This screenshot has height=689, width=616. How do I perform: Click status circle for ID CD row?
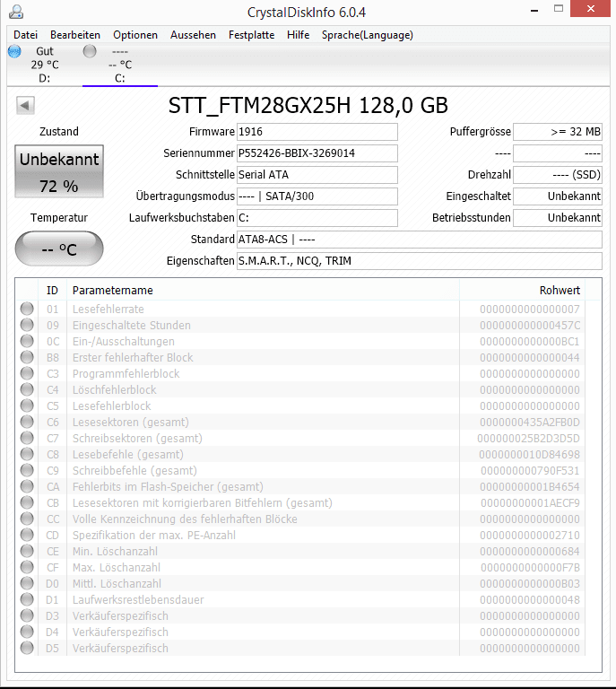[x=27, y=535]
